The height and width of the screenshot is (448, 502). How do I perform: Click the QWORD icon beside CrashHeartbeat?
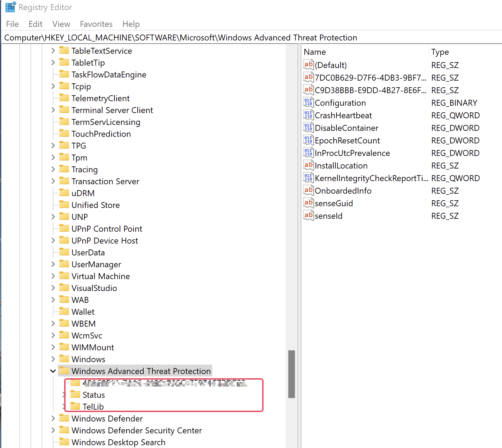point(308,115)
